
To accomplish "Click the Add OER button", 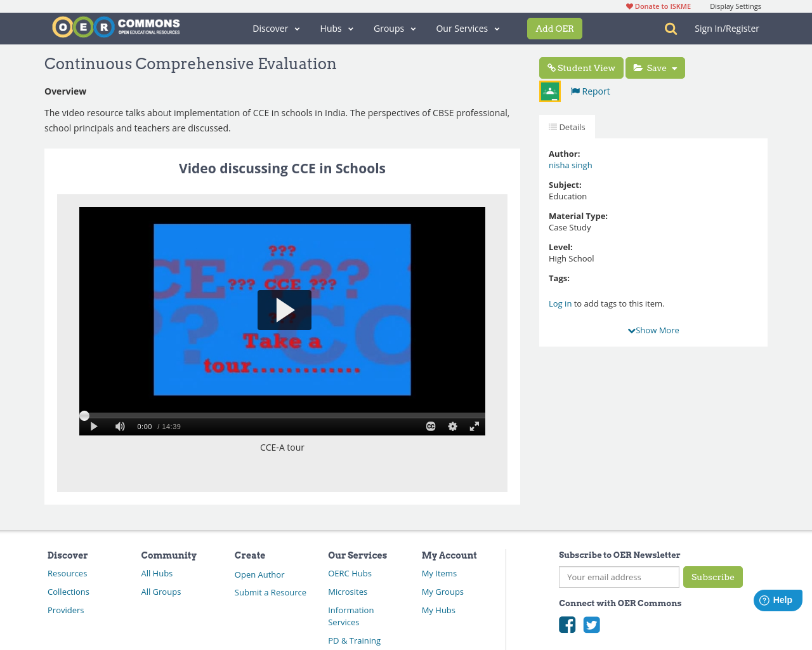I will tap(554, 28).
